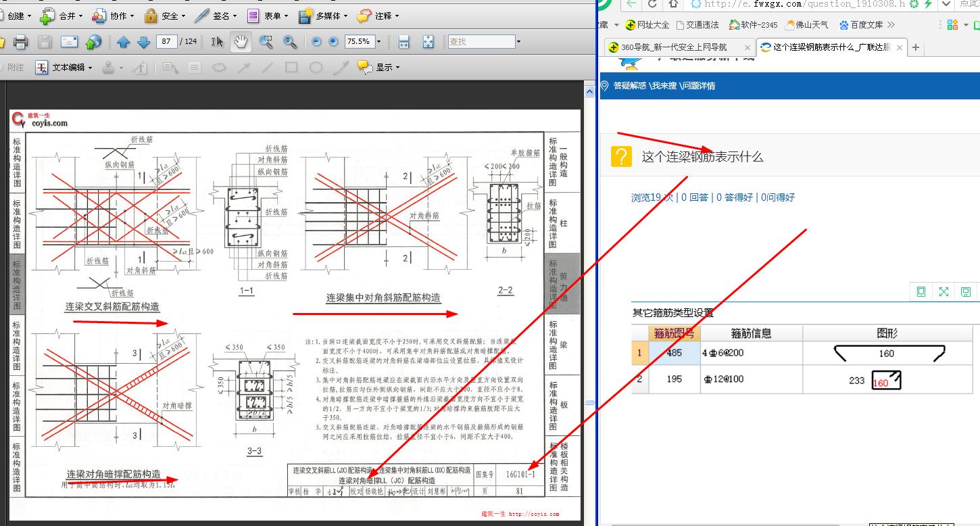Click the browser home icon
This screenshot has height=526, width=980.
(673, 4)
